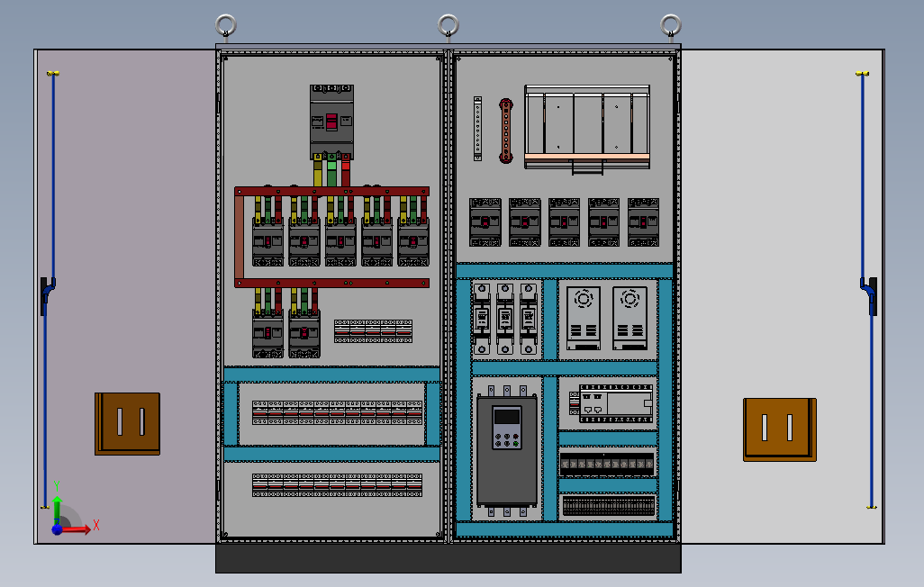
Task: Pick the leftmost breaker in right cabinet's row of five
Action: pos(485,222)
